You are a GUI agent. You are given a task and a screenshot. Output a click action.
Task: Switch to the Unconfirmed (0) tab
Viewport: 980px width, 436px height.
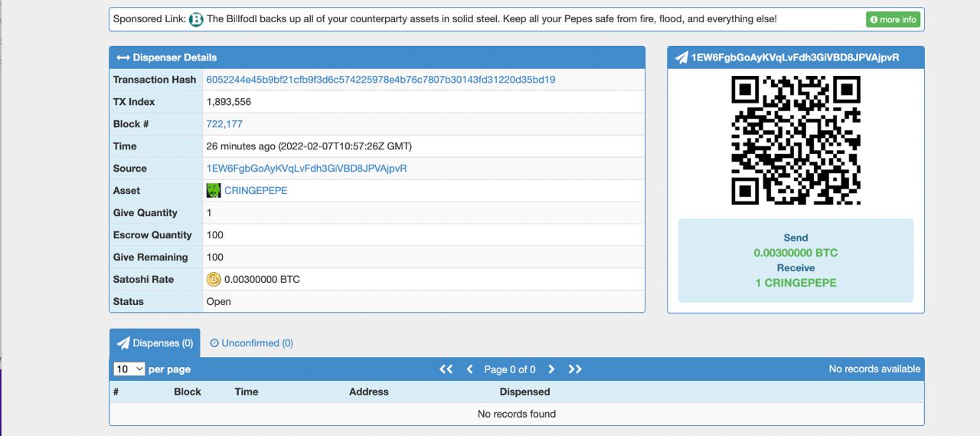coord(252,343)
